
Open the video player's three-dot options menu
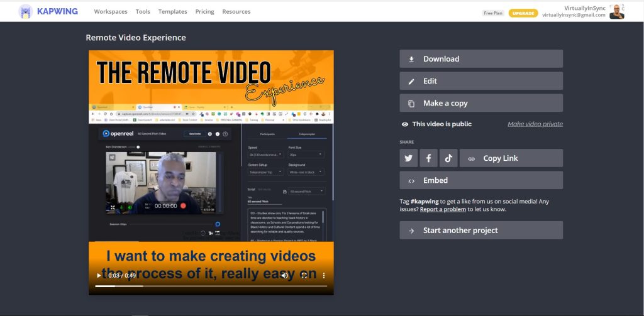[x=324, y=275]
